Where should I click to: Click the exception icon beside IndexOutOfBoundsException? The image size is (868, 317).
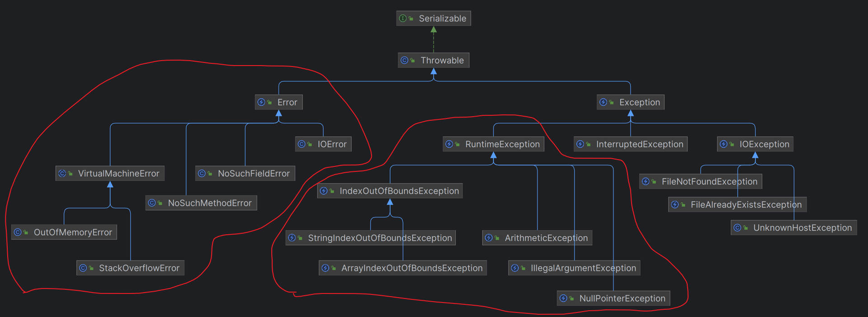[x=324, y=191]
